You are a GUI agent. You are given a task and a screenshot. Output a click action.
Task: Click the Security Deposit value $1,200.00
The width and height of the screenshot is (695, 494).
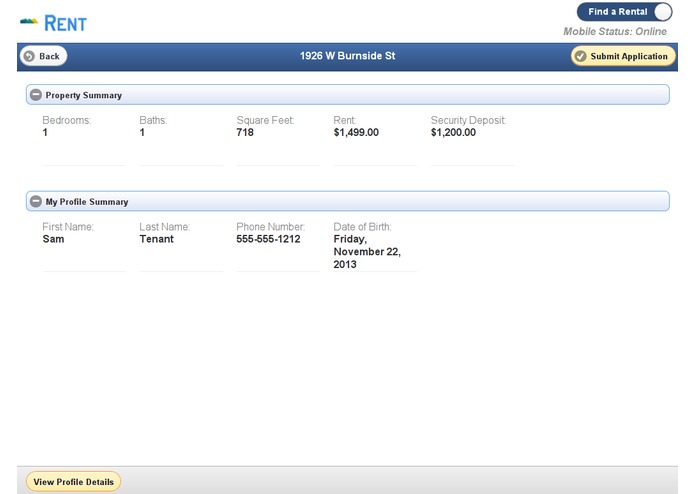pyautogui.click(x=453, y=132)
